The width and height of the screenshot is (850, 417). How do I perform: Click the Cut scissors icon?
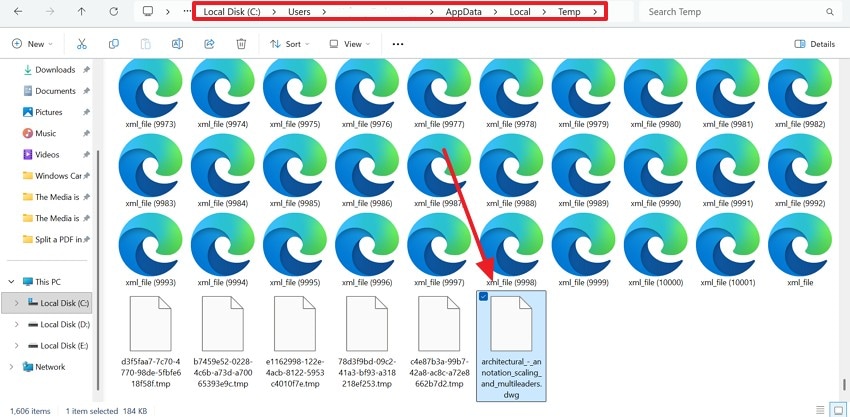82,44
